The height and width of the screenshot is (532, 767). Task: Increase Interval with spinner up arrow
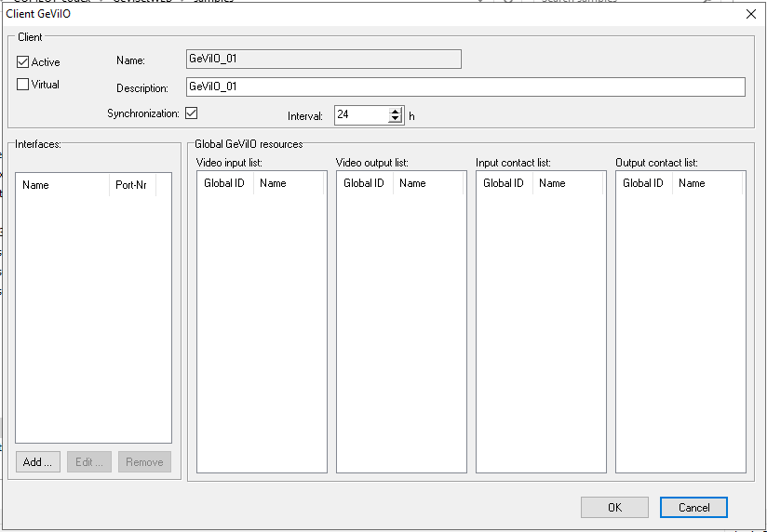pyautogui.click(x=396, y=111)
